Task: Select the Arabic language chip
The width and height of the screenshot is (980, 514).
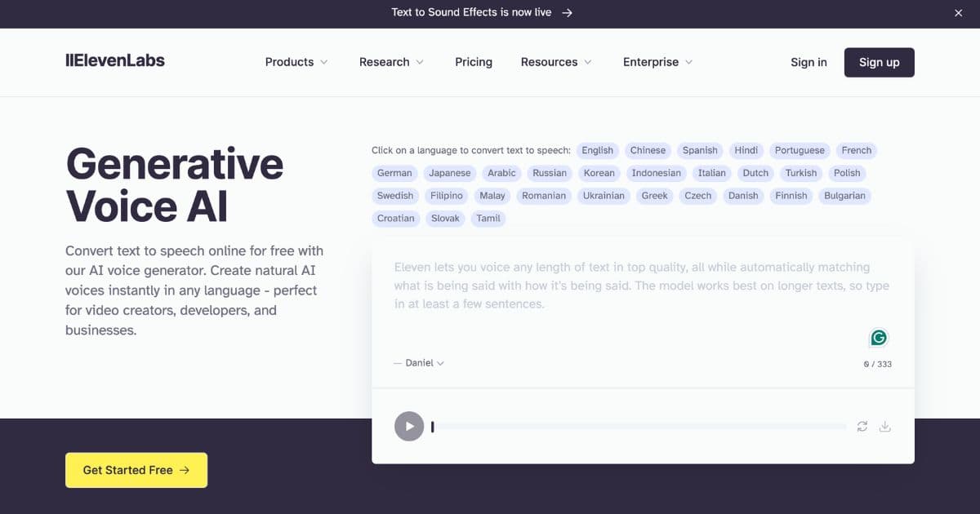Action: [502, 173]
